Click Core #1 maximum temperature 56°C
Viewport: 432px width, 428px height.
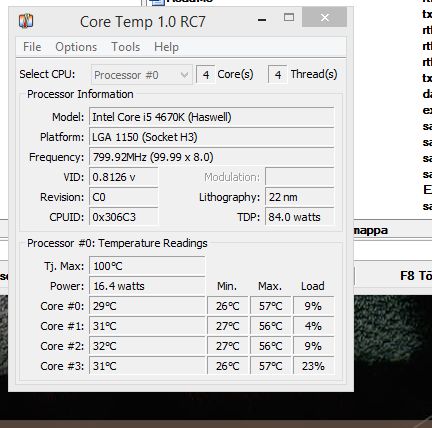271,326
